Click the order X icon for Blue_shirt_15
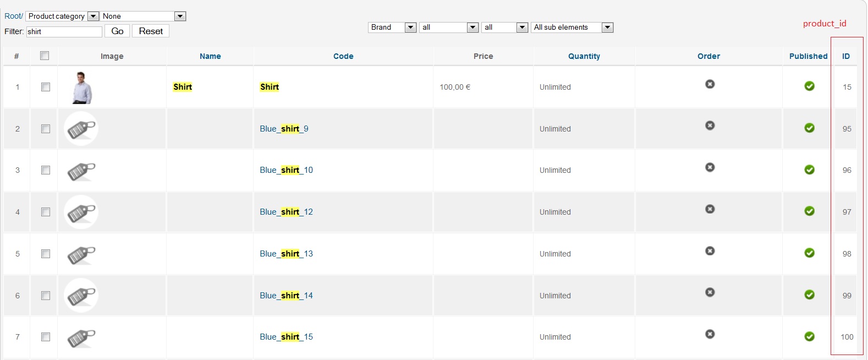 point(710,334)
